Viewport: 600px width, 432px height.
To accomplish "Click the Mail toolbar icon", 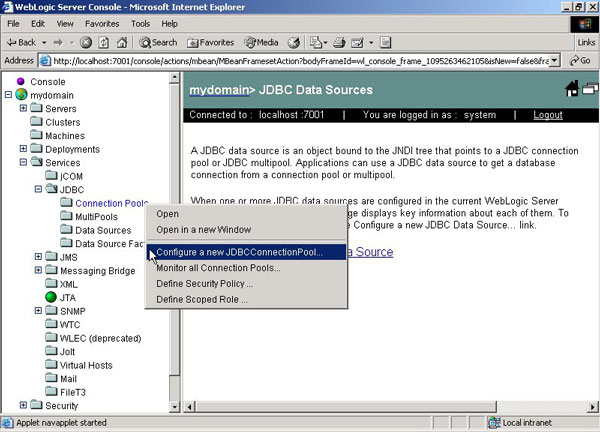I will (316, 42).
